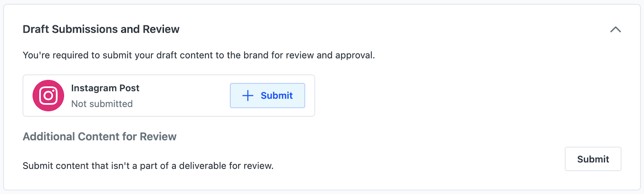This screenshot has height=194, width=644.
Task: Select the Instagram Post title text
Action: click(105, 88)
